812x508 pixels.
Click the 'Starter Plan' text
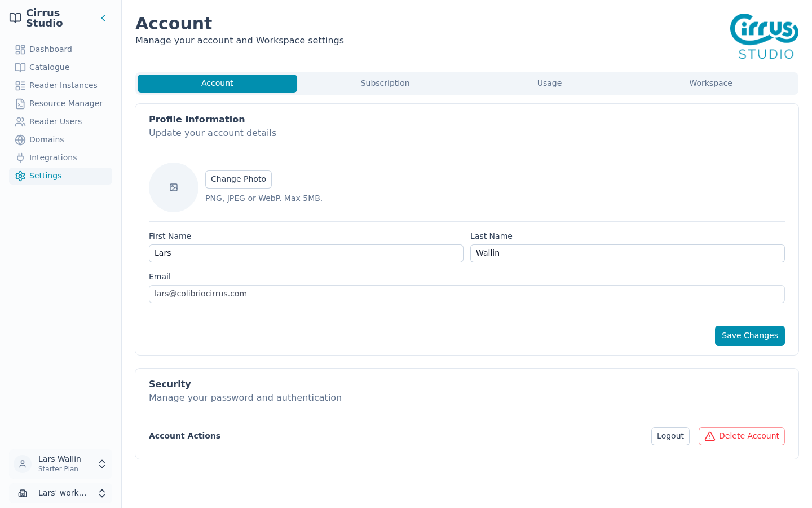click(58, 469)
